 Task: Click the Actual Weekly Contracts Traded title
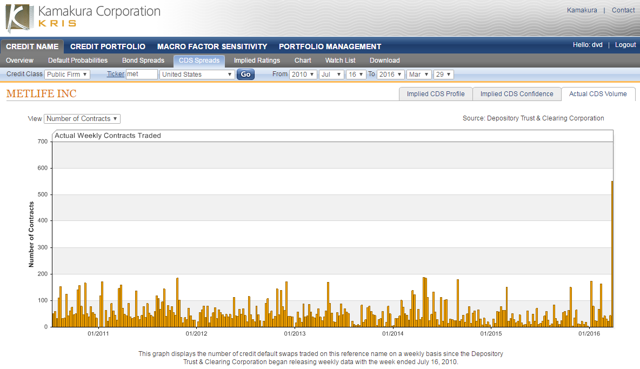[x=108, y=136]
